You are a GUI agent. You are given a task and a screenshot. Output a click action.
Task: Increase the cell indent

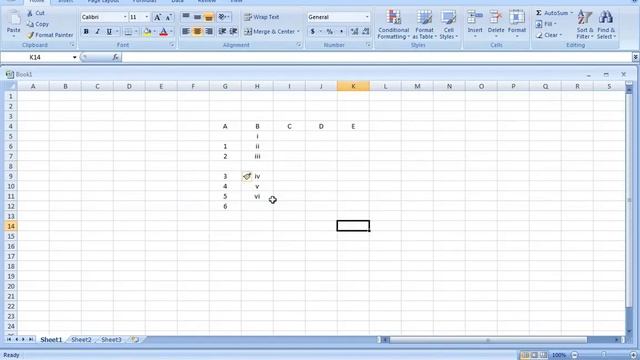(x=234, y=31)
